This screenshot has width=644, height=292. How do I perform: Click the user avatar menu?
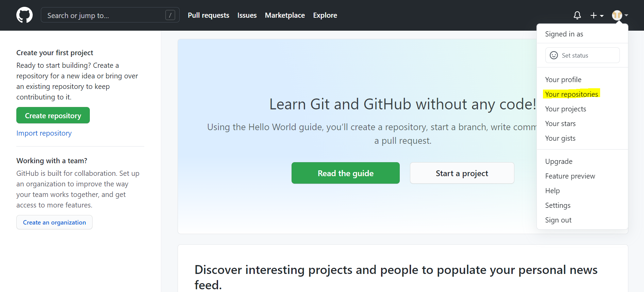click(x=620, y=15)
